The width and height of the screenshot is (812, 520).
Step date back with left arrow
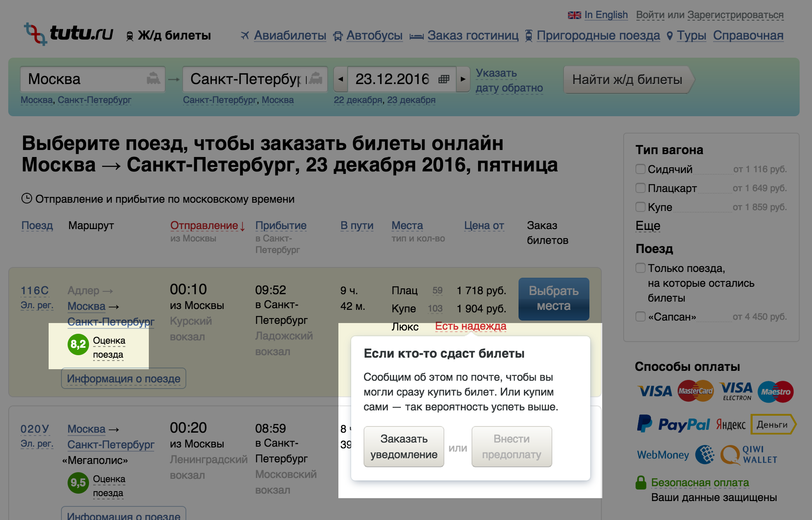[x=340, y=79]
